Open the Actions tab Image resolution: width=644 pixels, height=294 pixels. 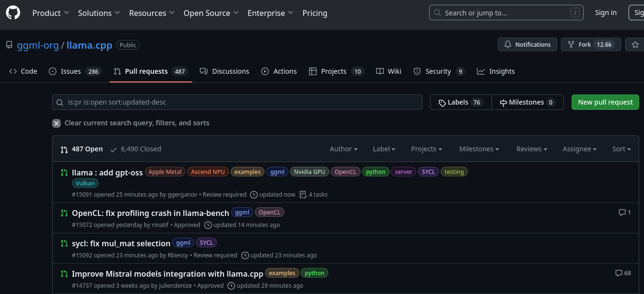click(x=279, y=71)
